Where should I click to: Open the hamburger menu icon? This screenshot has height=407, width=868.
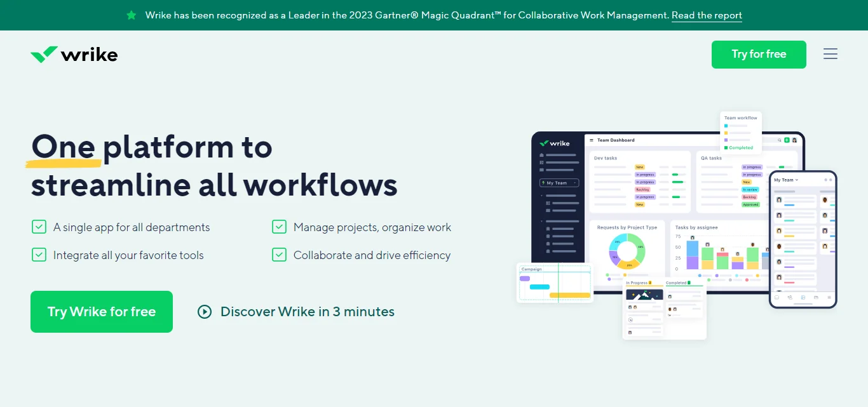tap(831, 54)
